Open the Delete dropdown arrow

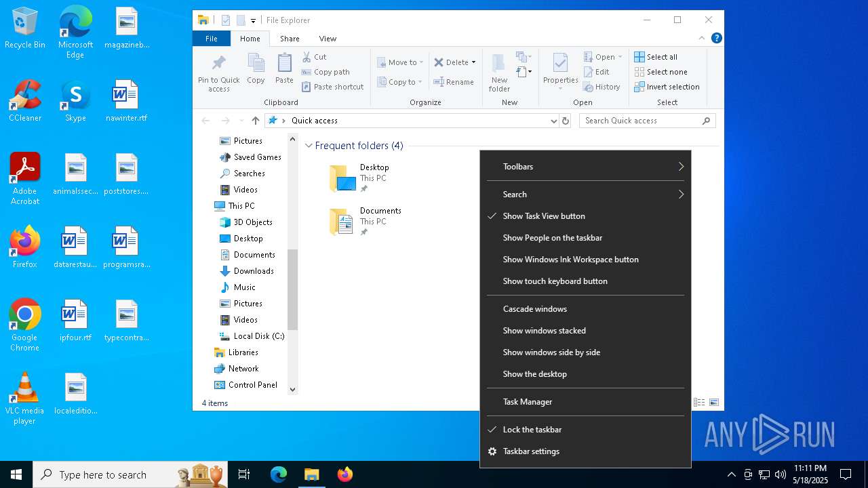(473, 62)
